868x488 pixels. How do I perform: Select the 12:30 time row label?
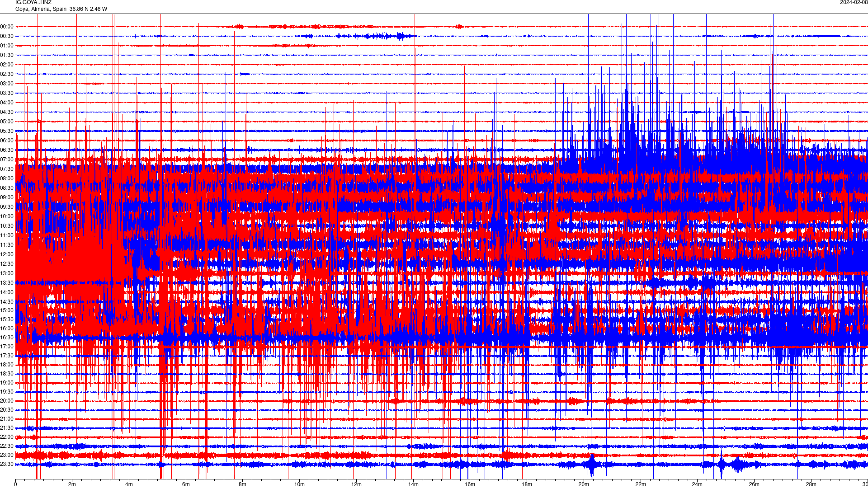(7, 264)
